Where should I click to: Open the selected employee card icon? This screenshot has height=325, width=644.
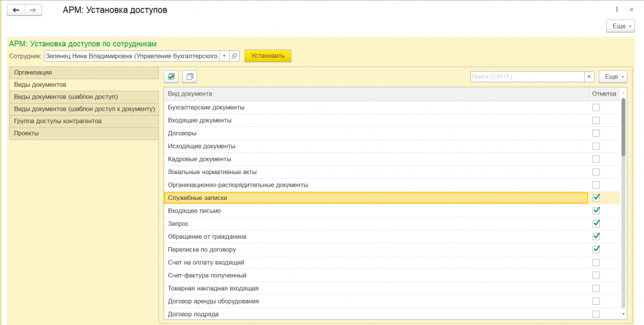tap(234, 56)
